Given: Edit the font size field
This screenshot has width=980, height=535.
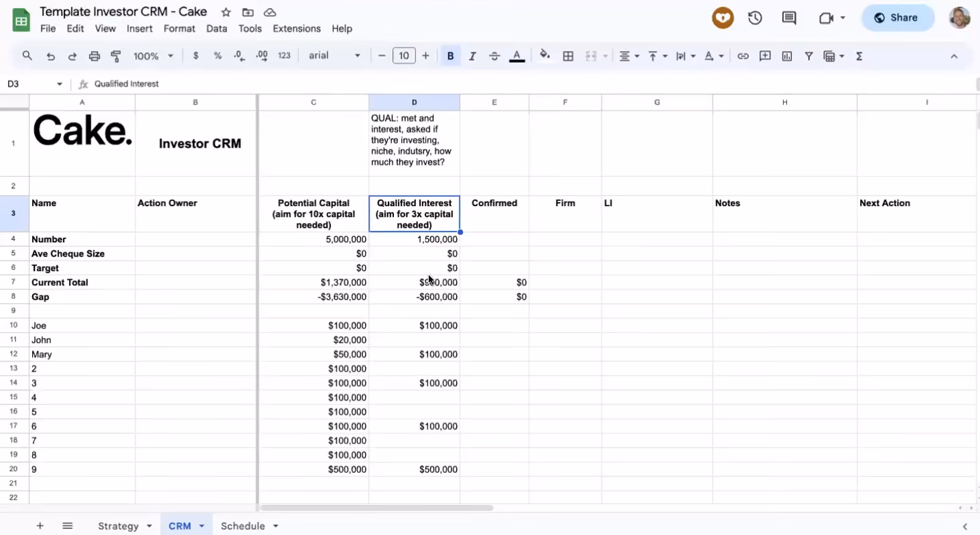Looking at the screenshot, I should tap(404, 56).
